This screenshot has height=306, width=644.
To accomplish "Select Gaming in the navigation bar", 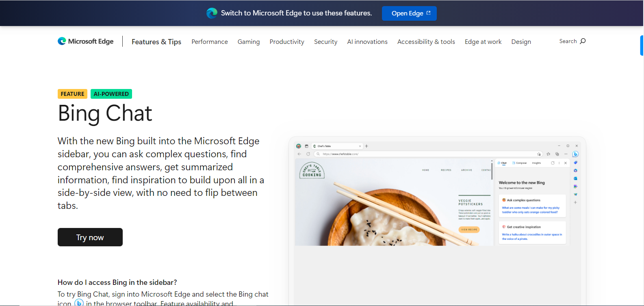I will (x=249, y=42).
